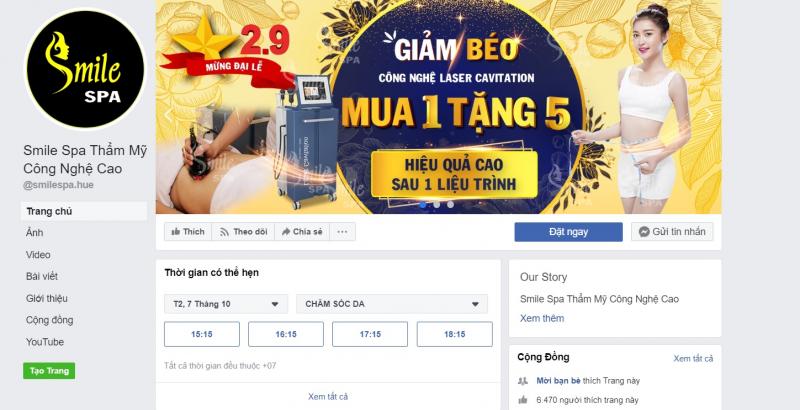Click the green Tạo Trang button

49,371
